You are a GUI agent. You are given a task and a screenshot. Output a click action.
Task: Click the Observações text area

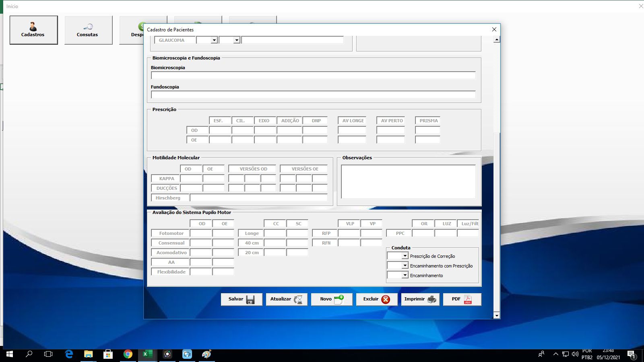coord(408,181)
